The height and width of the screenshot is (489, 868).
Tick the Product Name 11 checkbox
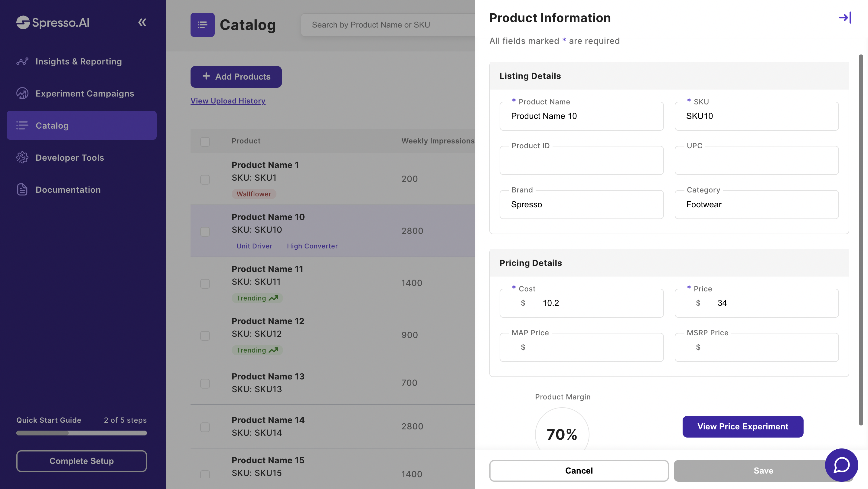tap(205, 284)
